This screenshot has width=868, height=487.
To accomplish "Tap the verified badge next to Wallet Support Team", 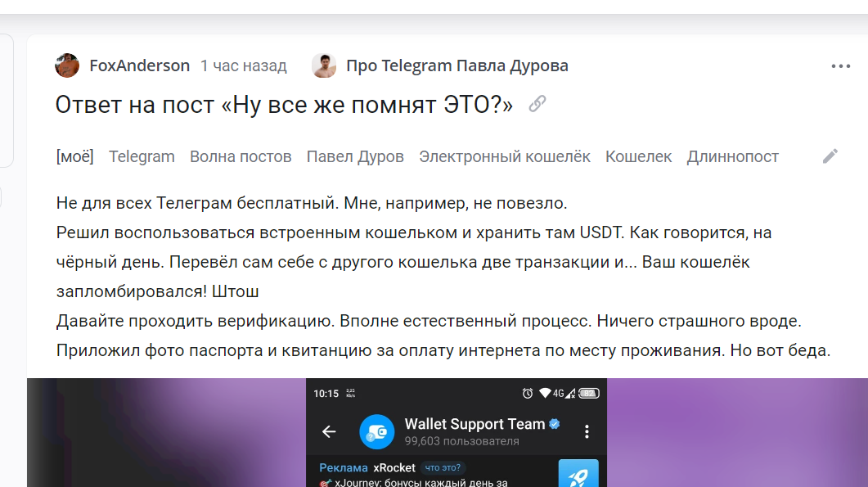I will pos(554,424).
